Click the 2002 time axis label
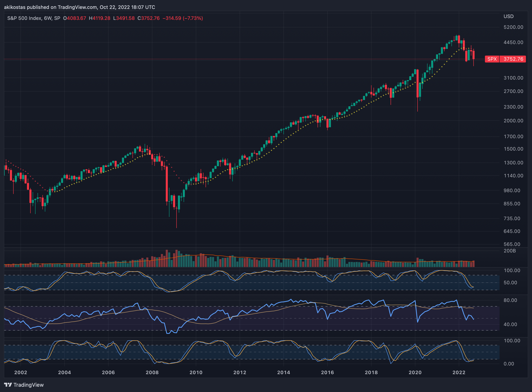This screenshot has width=532, height=392. 21,373
